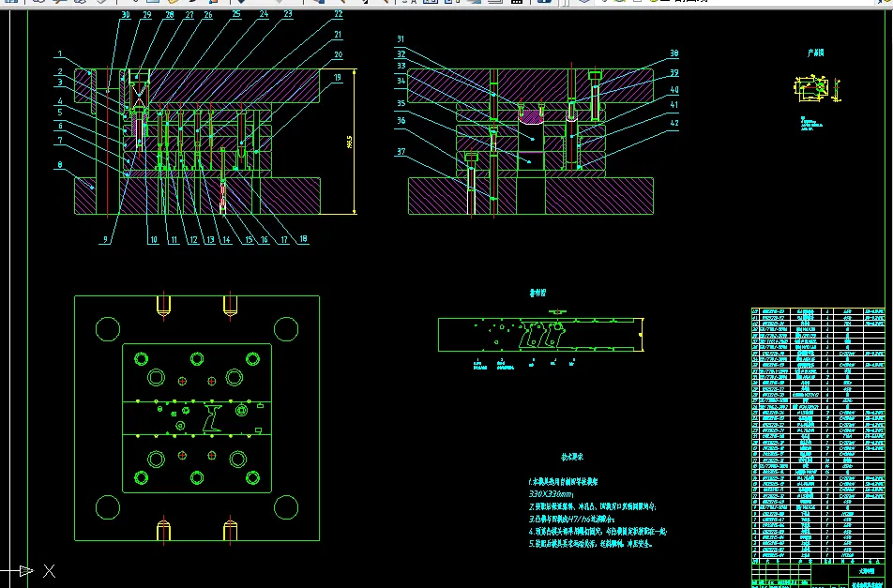Select part balloon number 32

(401, 54)
